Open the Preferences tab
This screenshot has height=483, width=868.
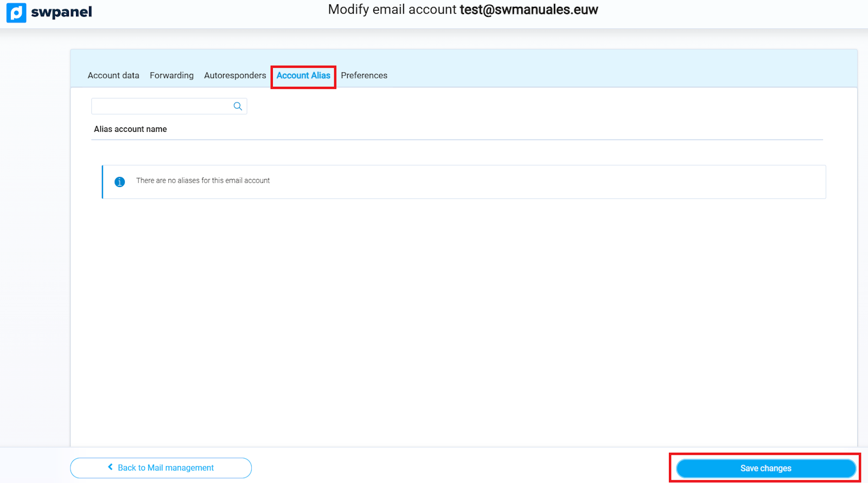point(364,75)
